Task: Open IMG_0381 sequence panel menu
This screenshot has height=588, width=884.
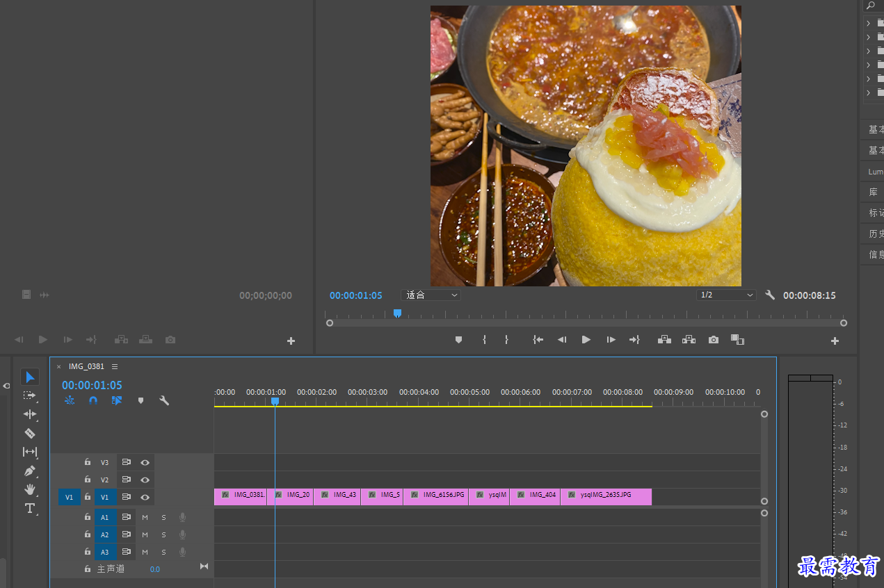Action: point(115,366)
